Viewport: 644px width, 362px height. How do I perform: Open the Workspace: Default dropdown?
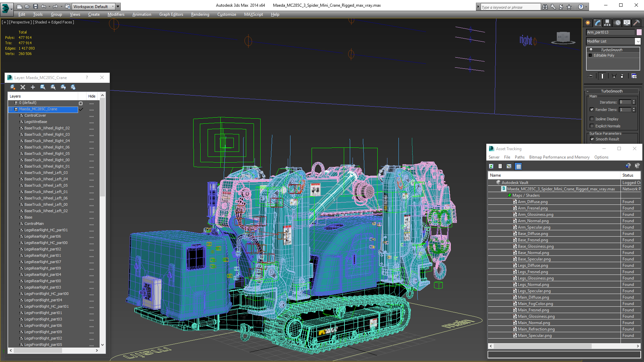pyautogui.click(x=94, y=6)
